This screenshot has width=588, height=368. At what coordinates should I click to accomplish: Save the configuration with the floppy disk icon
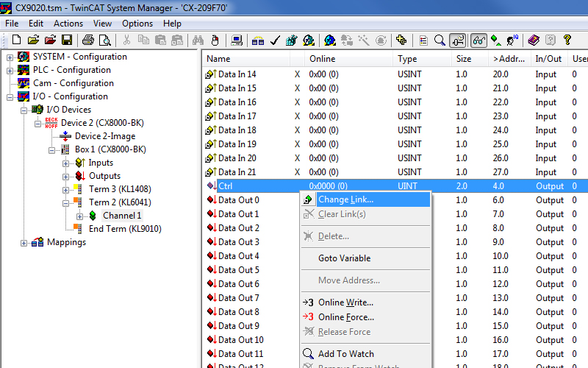click(x=67, y=40)
